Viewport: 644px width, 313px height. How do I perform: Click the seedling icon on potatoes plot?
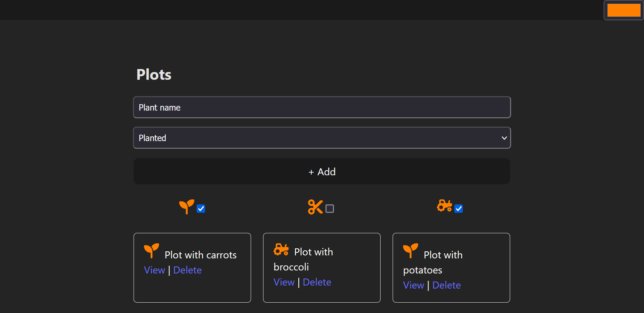coord(410,251)
